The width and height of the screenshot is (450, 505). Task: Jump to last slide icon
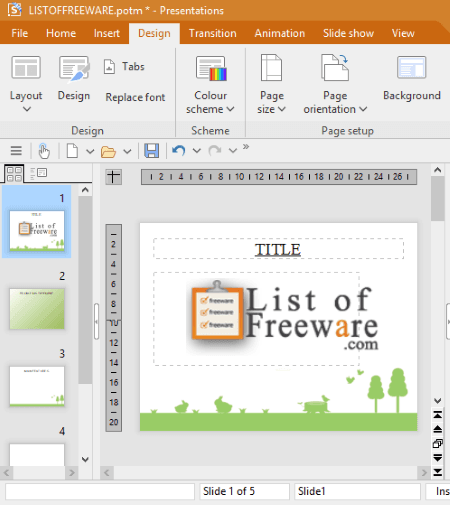438,472
